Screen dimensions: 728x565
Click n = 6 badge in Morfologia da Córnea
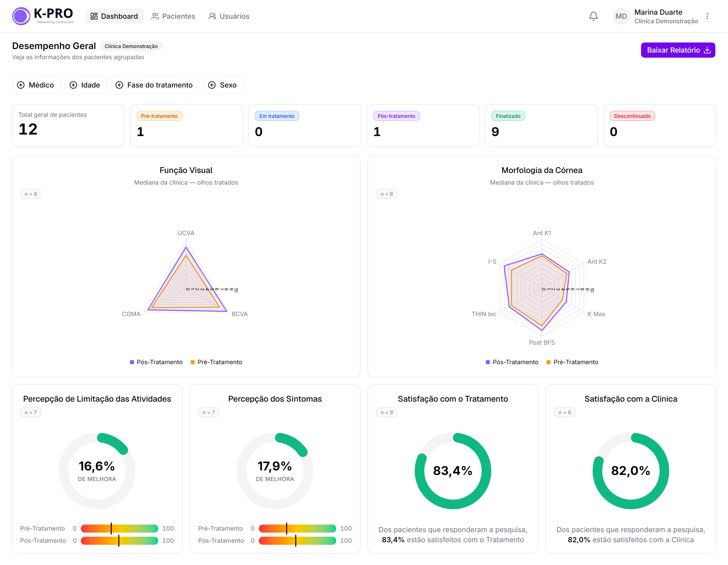pyautogui.click(x=387, y=194)
